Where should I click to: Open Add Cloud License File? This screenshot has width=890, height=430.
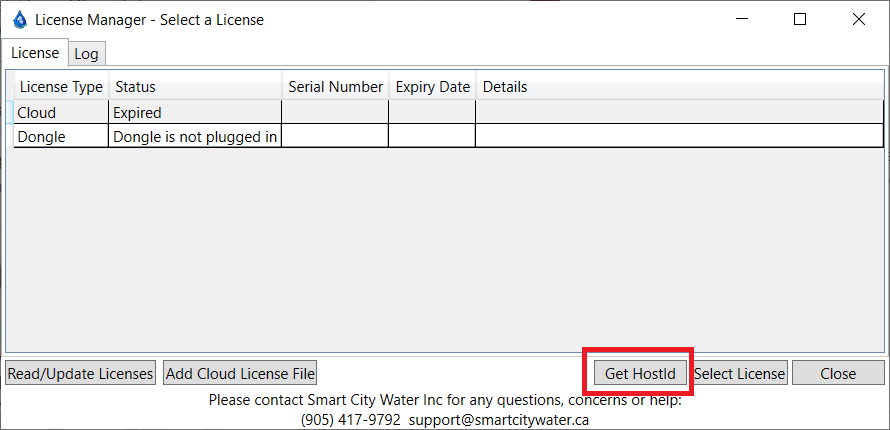tap(240, 374)
